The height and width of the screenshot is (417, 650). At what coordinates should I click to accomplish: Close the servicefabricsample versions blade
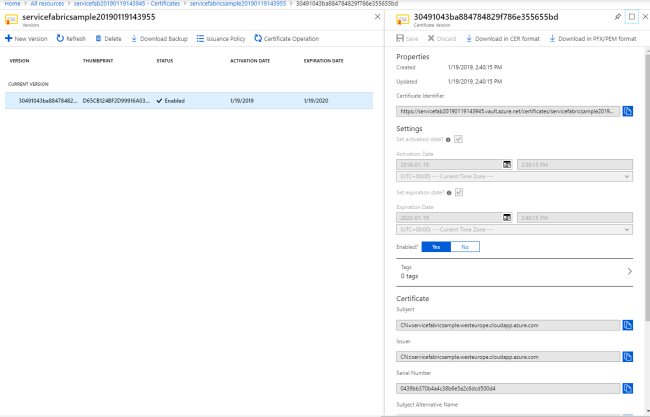pos(377,17)
